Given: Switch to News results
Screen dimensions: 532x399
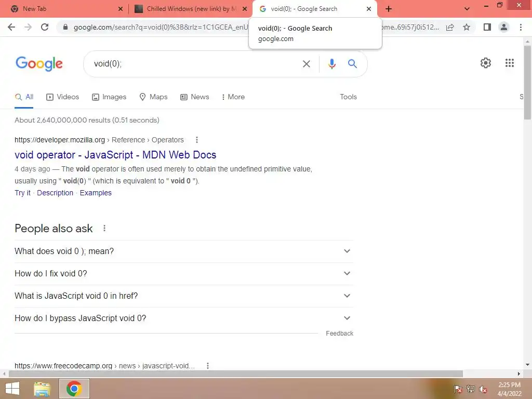Looking at the screenshot, I should pyautogui.click(x=194, y=97).
